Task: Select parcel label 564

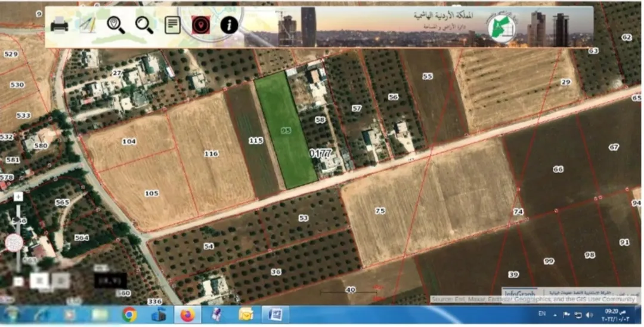Action: point(81,238)
